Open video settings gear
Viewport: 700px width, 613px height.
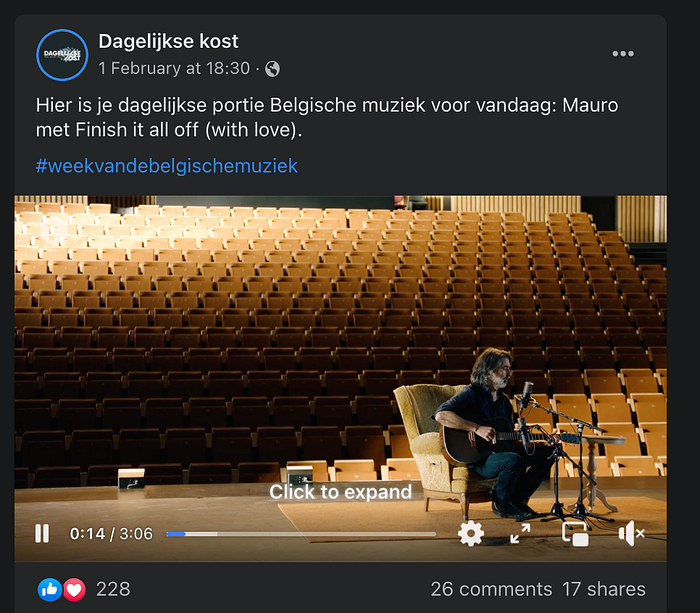[471, 534]
